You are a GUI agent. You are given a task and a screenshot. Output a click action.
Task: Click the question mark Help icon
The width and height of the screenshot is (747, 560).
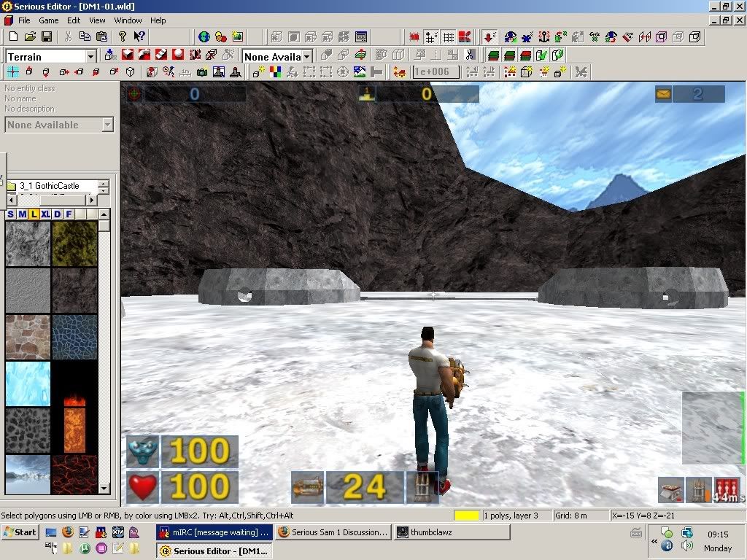click(x=123, y=36)
